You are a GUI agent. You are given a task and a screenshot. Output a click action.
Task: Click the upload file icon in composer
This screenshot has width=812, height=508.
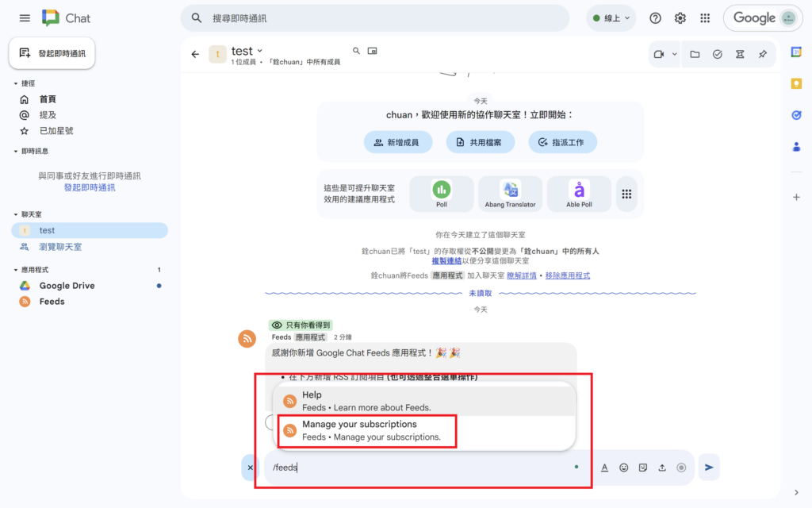[x=662, y=468]
